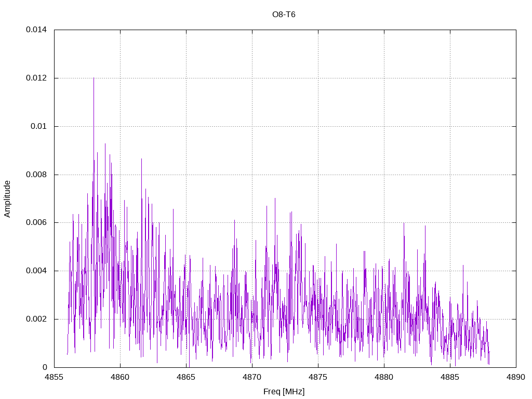Click x-axis tick label 4885
532x399 pixels.
point(450,377)
